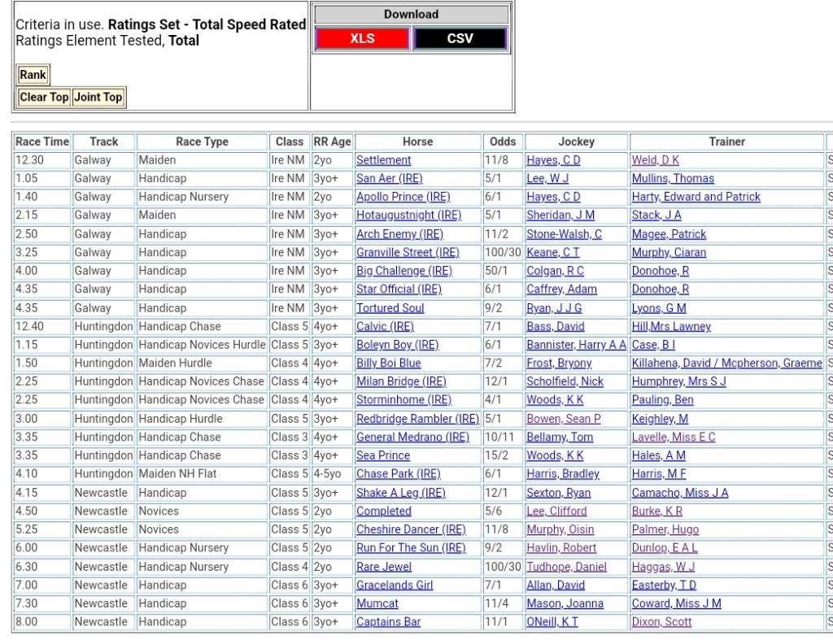View jockey Tudhope, Daniel link
The image size is (833, 644).
[x=566, y=567]
